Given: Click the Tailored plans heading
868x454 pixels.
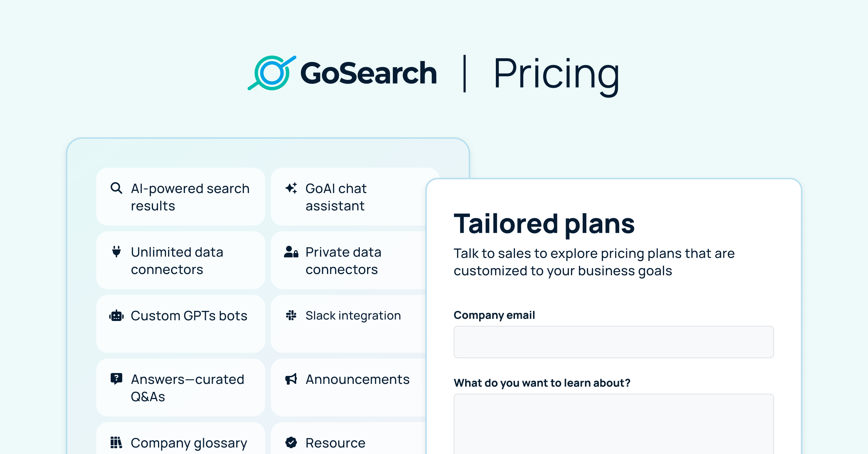Looking at the screenshot, I should click(x=544, y=223).
